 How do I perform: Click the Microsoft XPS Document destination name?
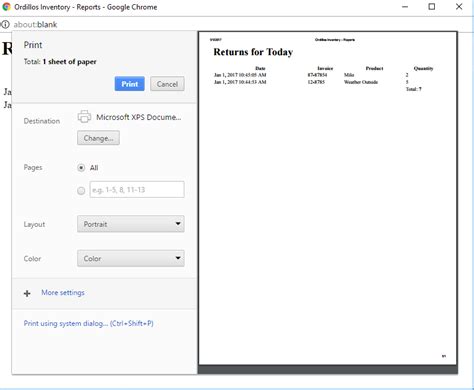pos(139,117)
